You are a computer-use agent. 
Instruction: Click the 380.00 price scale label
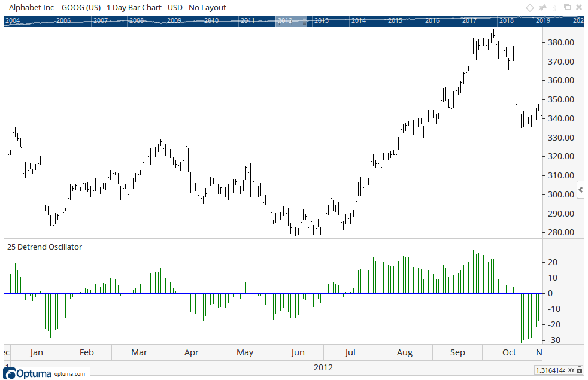tap(561, 42)
